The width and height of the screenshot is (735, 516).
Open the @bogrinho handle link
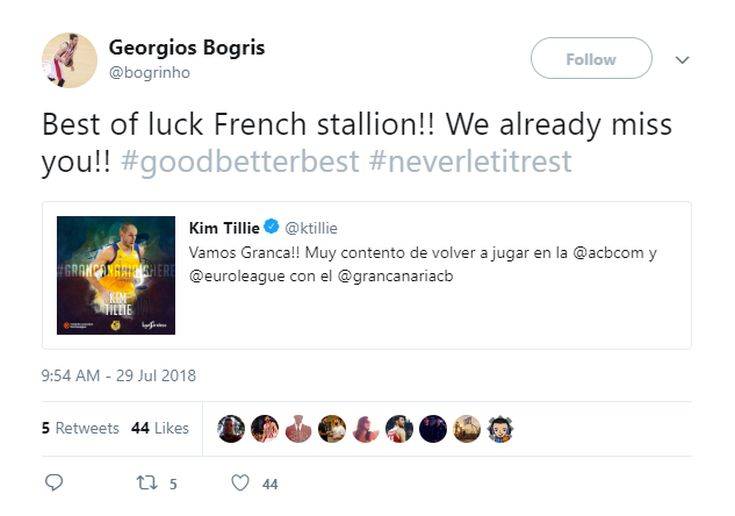pos(149,73)
